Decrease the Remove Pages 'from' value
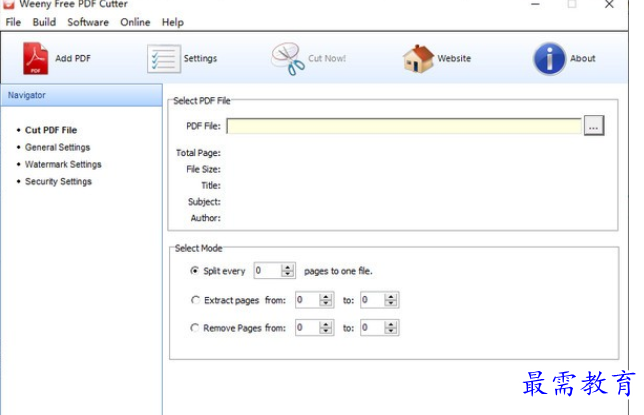Image resolution: width=644 pixels, height=415 pixels. [x=326, y=331]
